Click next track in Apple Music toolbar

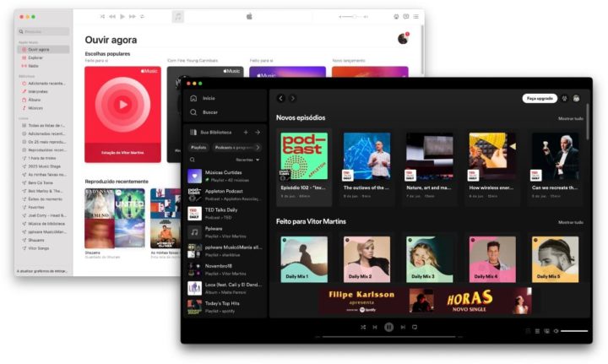[x=133, y=17]
